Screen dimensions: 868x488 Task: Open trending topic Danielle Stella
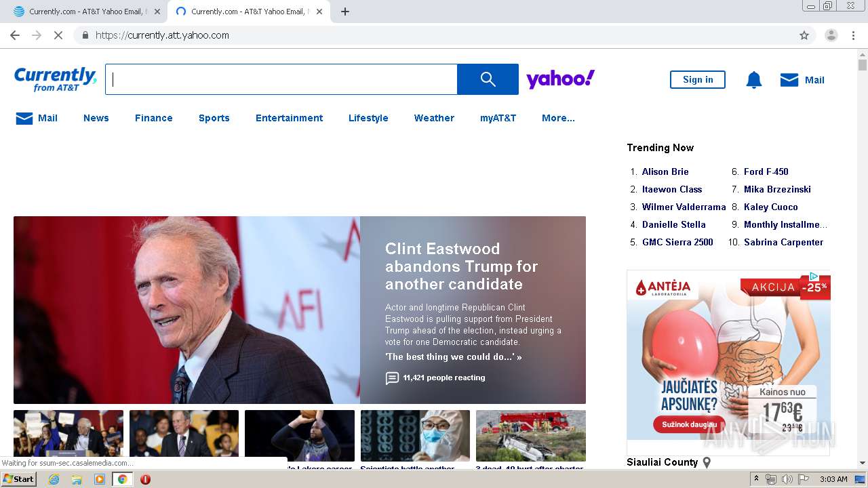pos(674,224)
